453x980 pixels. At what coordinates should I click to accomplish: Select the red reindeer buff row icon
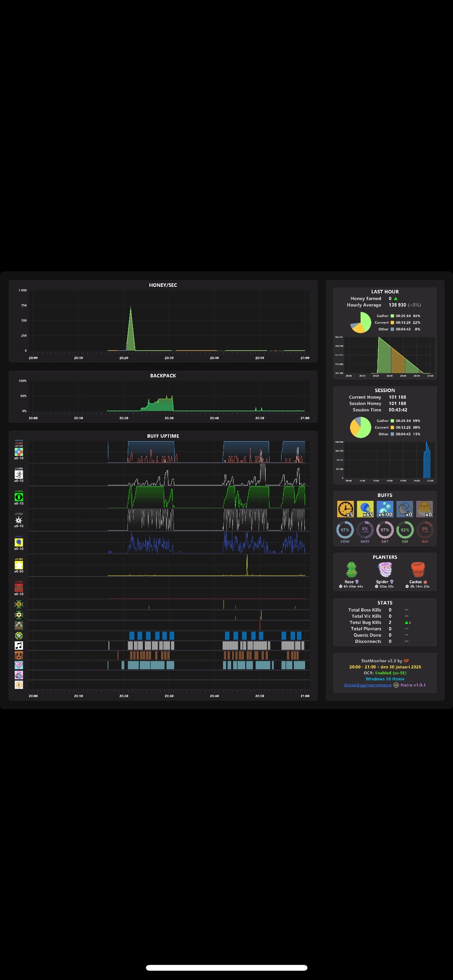(19, 588)
